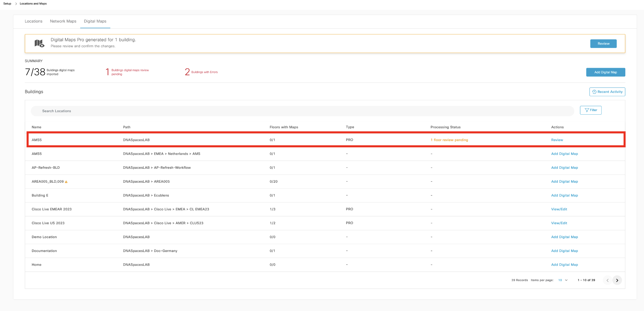Expand the items per page dropdown

point(563,280)
